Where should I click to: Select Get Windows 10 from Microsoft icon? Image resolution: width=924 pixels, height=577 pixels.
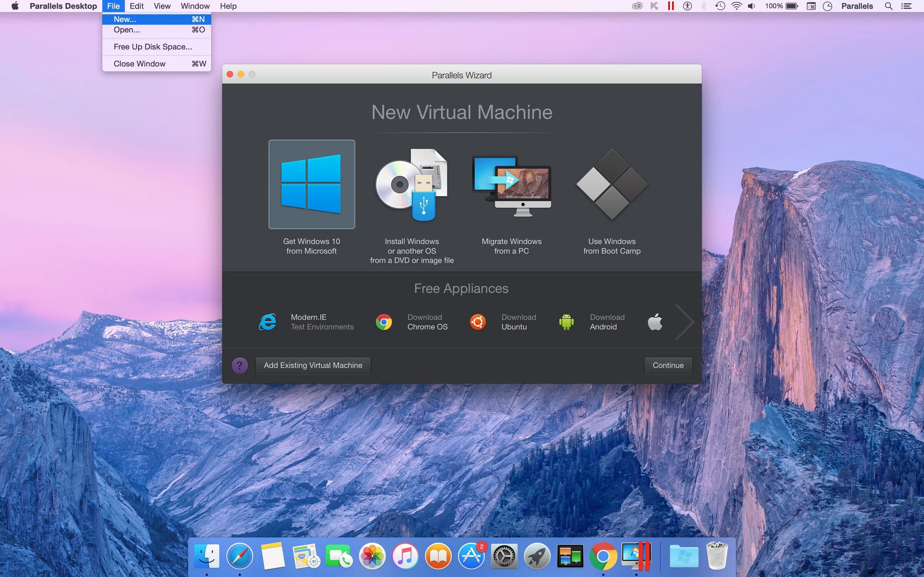point(312,184)
